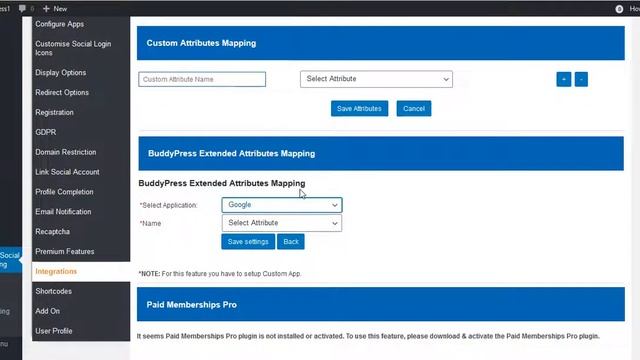Open Domain Restriction settings
The width and height of the screenshot is (640, 360).
[66, 152]
